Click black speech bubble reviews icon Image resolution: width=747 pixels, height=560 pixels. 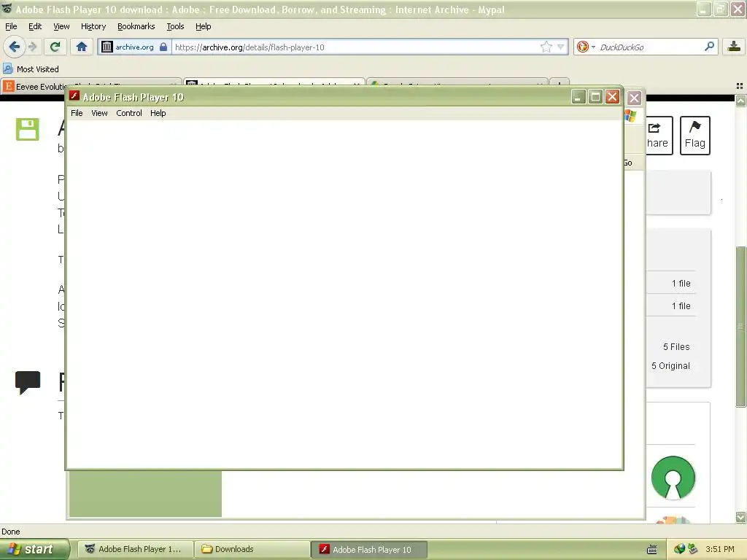(x=28, y=383)
